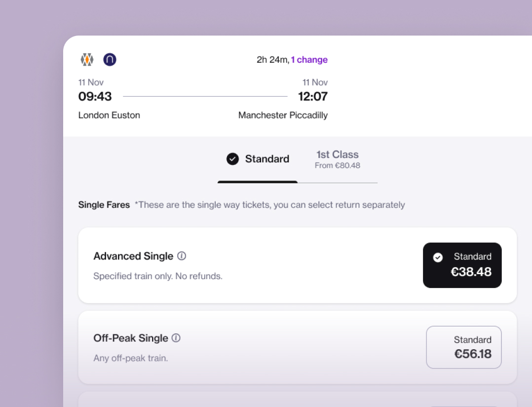This screenshot has height=407, width=532.
Task: Click the Avanti West Coast operator logo
Action: [x=87, y=59]
